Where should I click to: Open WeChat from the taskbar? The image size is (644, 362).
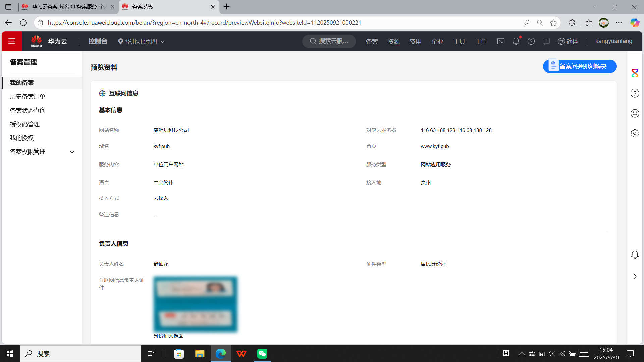coord(262,354)
